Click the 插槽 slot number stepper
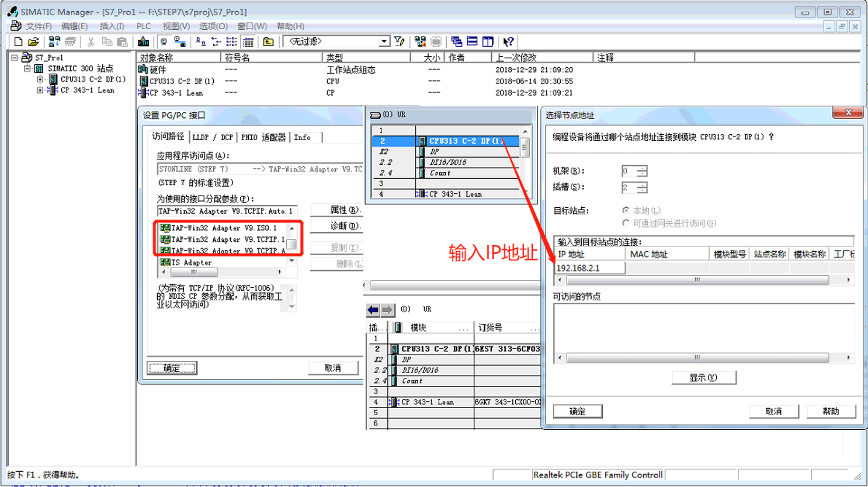868x487 pixels. click(641, 187)
